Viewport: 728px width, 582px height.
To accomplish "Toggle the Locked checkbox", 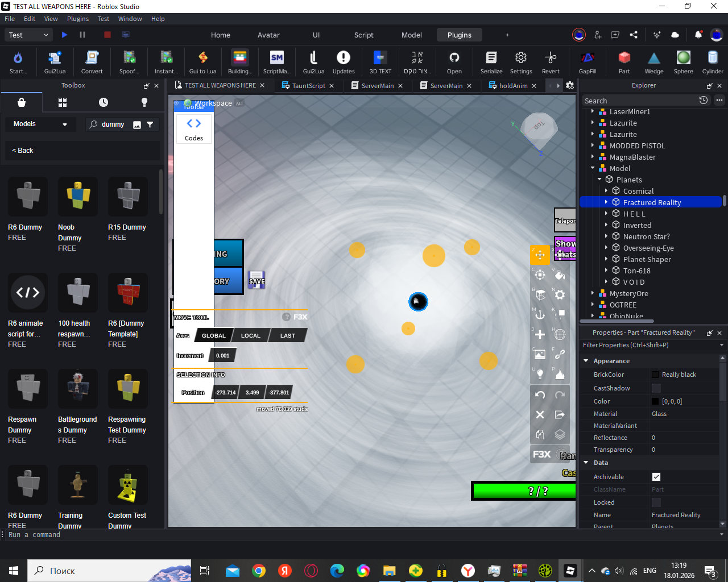I will (656, 502).
